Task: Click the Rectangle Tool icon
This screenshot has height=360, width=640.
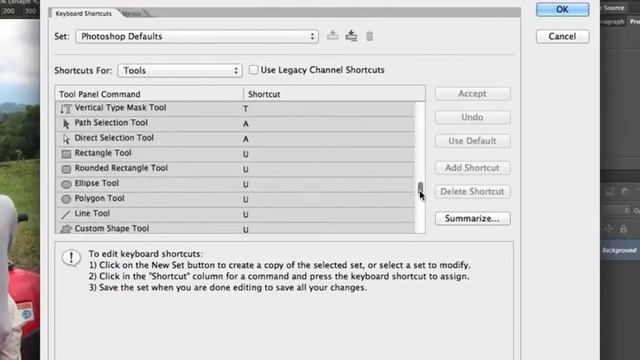Action: coord(66,154)
